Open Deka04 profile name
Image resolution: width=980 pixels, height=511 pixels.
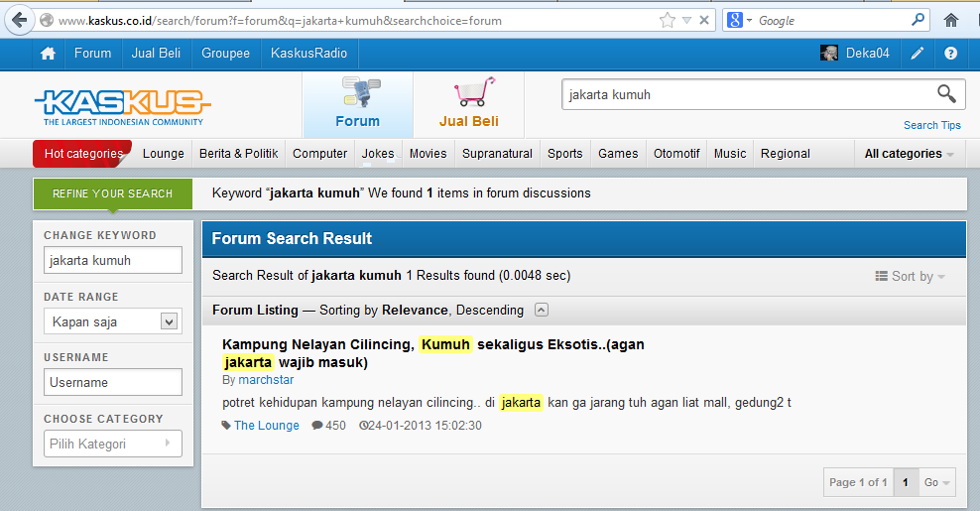(x=867, y=54)
